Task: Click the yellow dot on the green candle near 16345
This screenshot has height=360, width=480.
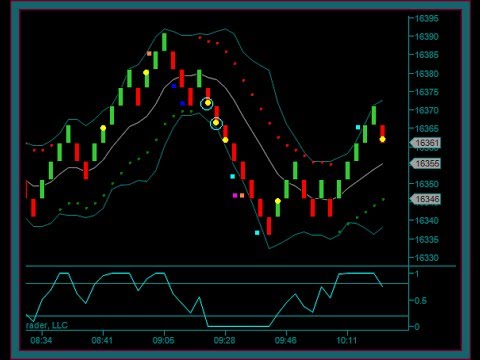Action: (278, 201)
